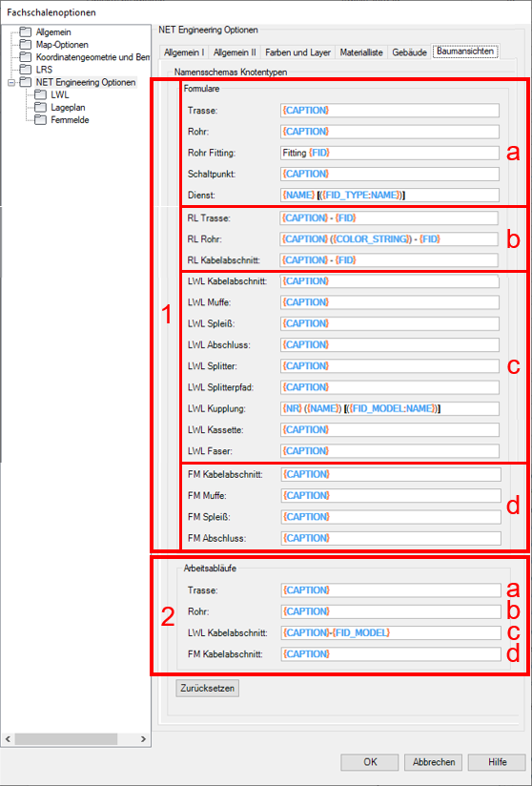The image size is (532, 786).
Task: Select the Fernmelde tree node
Action: 70,120
